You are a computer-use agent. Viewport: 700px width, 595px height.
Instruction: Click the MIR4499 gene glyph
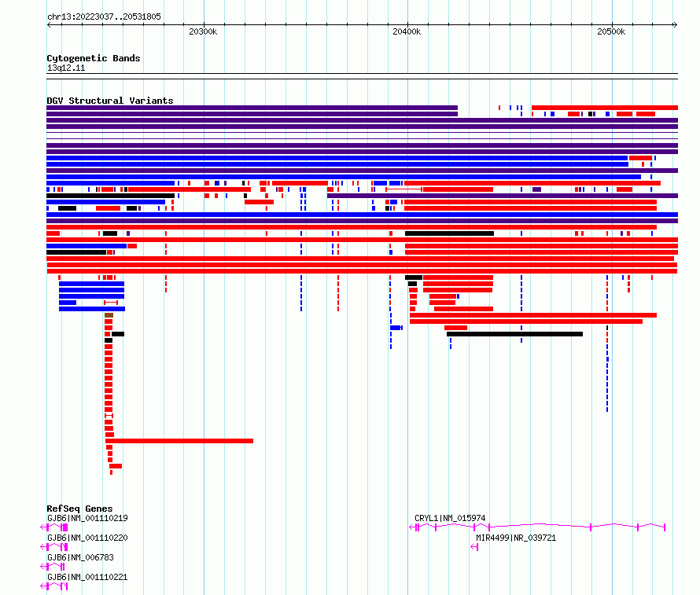[x=474, y=547]
